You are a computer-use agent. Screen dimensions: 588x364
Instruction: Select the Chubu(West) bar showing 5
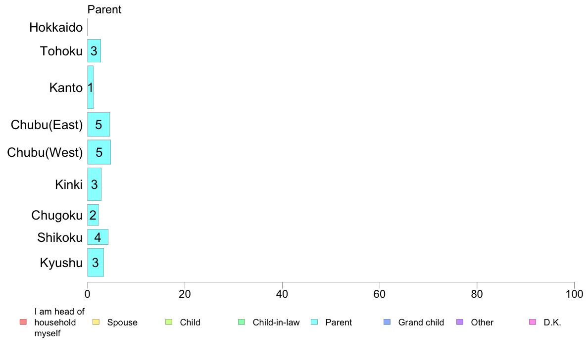tap(99, 152)
